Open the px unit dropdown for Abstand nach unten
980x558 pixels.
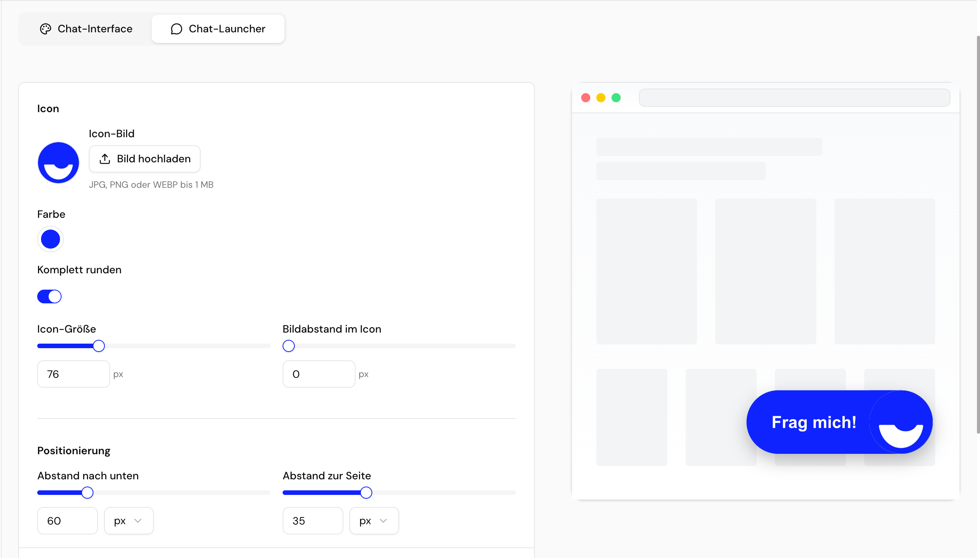[129, 521]
